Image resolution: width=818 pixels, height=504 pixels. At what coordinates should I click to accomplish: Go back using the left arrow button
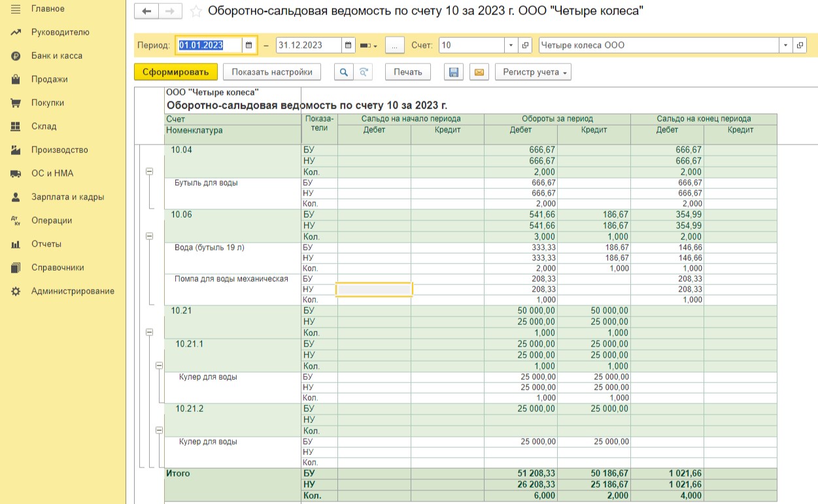pos(146,11)
